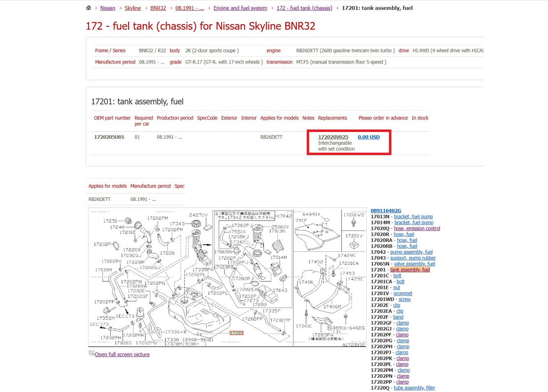
Task: Click the 17201: tank assembly, fuel heading
Action: [137, 101]
